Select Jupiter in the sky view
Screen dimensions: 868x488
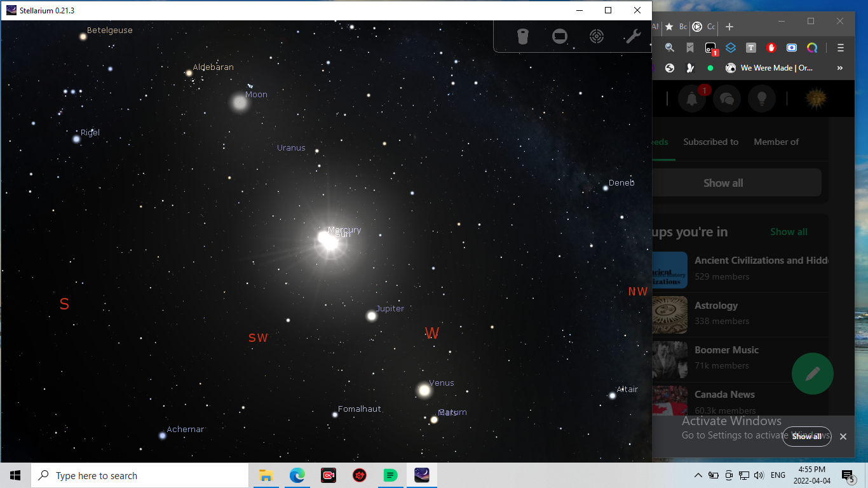(372, 316)
